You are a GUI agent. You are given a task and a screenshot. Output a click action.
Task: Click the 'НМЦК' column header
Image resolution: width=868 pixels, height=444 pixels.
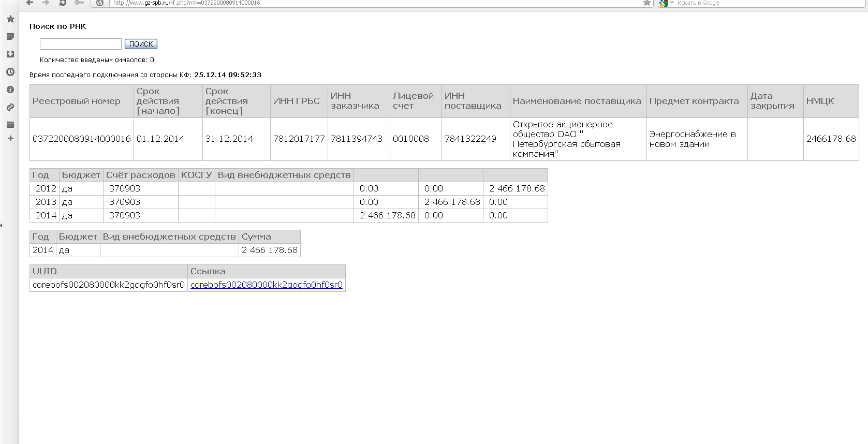pos(831,101)
